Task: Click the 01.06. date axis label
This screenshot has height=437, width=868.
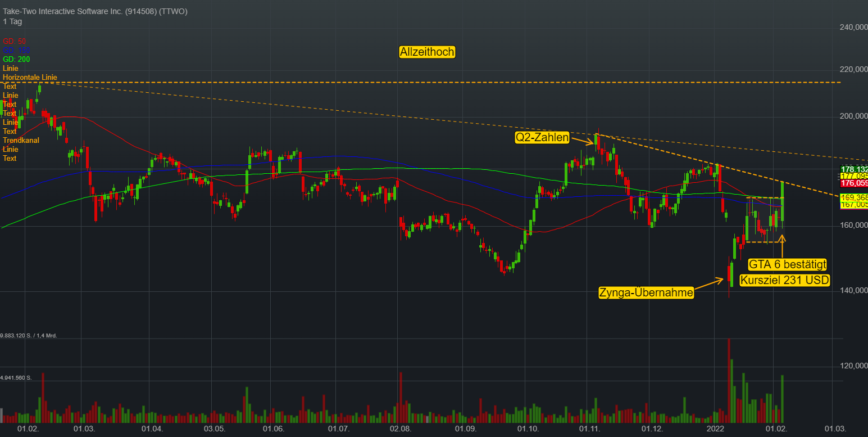Action: (x=273, y=429)
